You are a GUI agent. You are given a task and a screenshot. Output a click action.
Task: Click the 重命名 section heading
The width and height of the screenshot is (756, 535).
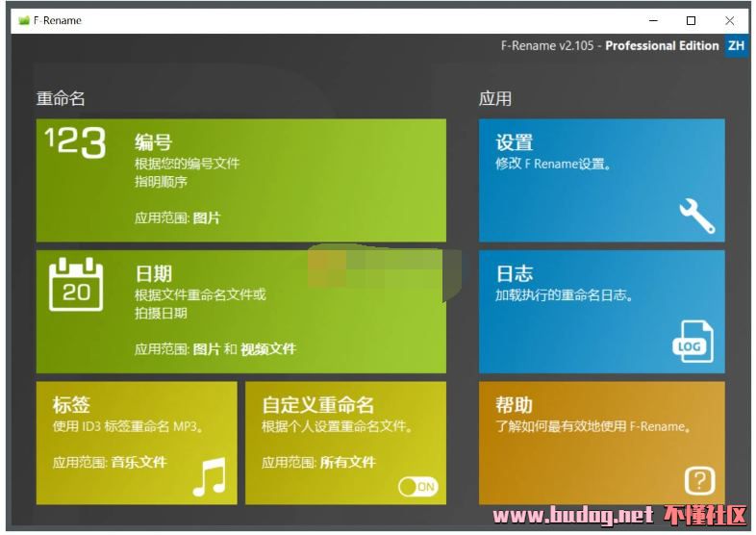[61, 98]
